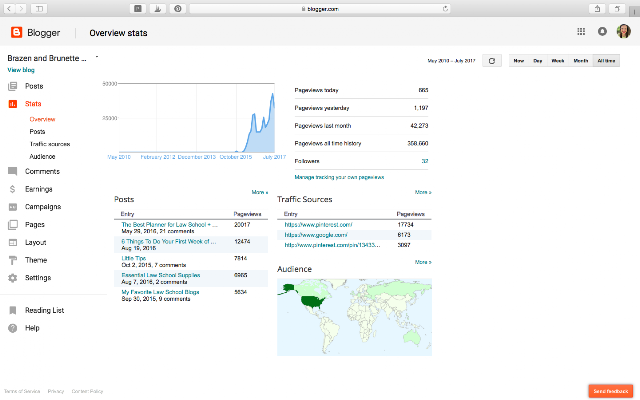Viewport: 640px width, 400px height.
Task: Click Pageviews last month value 42,273
Action: [x=419, y=126]
